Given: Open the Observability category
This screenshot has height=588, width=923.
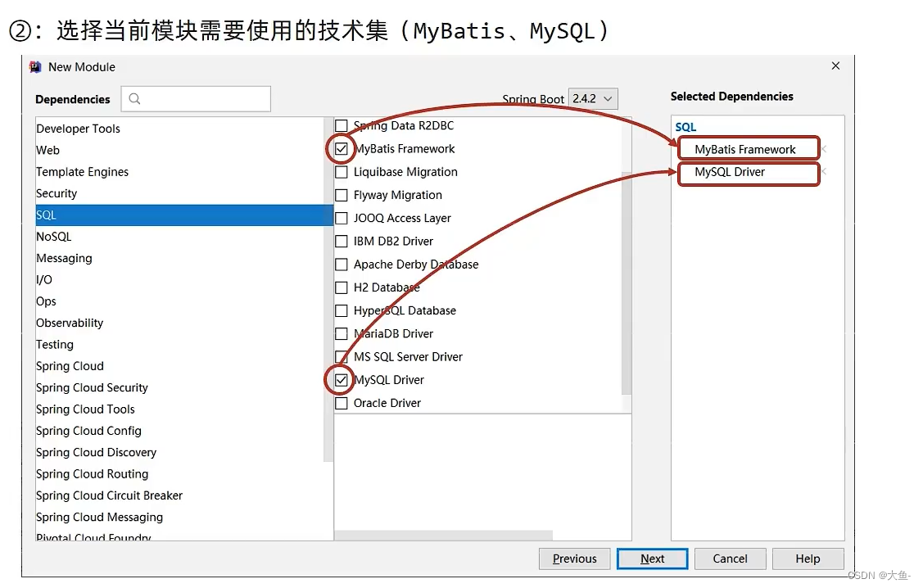Looking at the screenshot, I should pyautogui.click(x=179, y=323).
